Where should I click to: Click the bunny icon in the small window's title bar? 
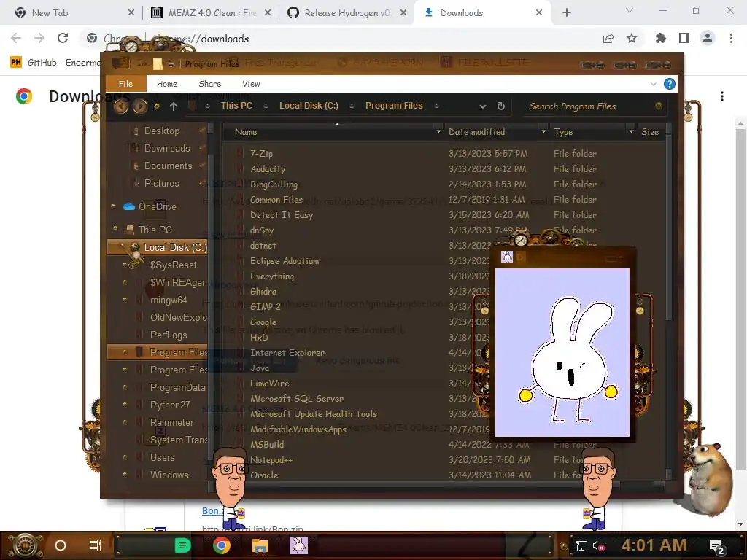[x=507, y=257]
